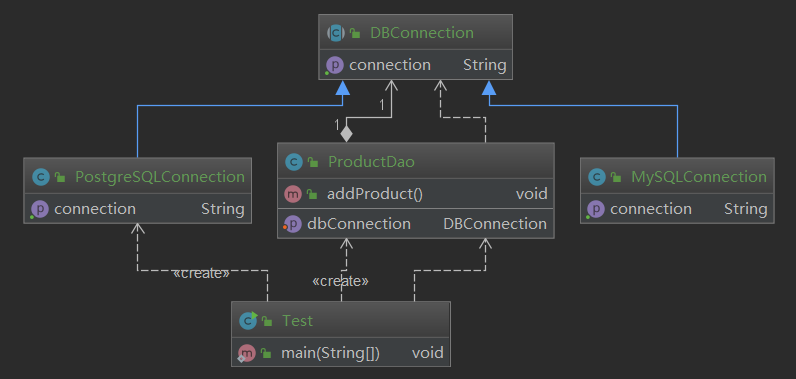Click the dbConnection field row in ProductDao
The height and width of the screenshot is (379, 796).
[416, 224]
